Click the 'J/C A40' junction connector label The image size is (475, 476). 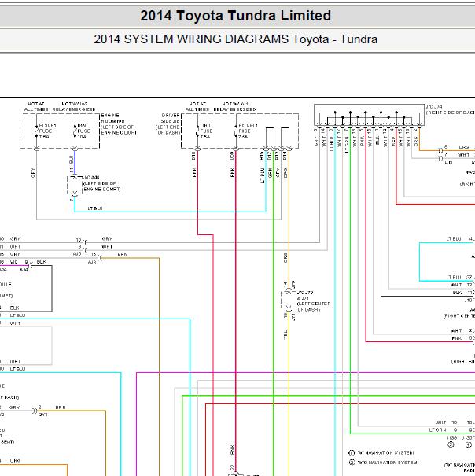(x=101, y=183)
